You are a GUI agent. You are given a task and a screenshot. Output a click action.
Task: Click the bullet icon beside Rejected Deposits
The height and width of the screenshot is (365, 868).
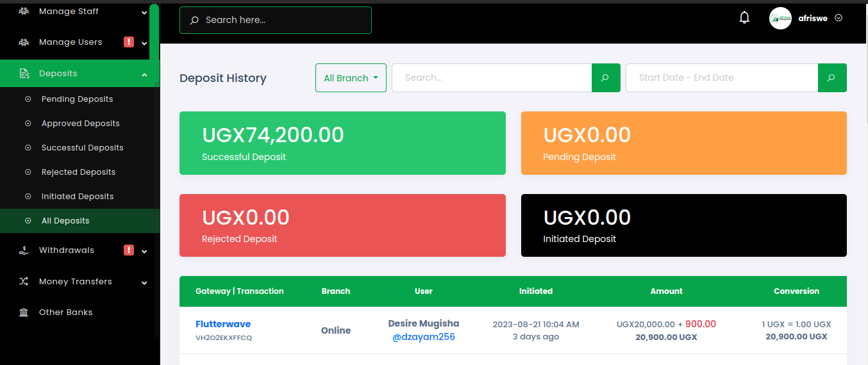tap(28, 172)
